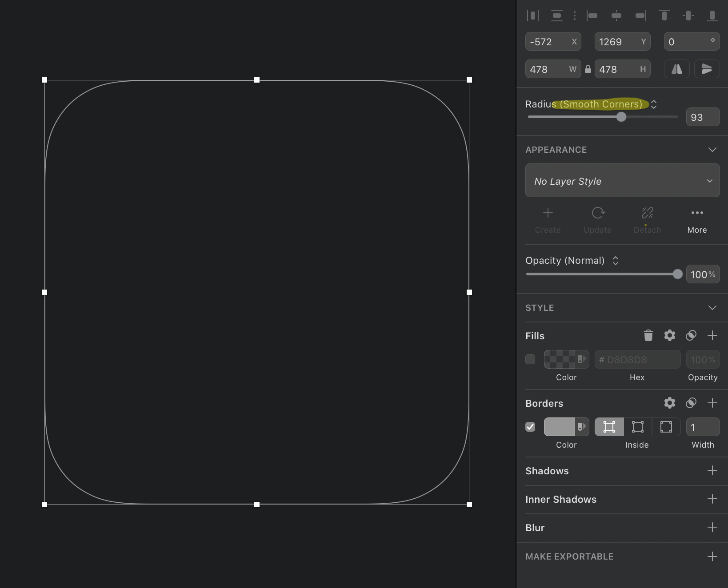Open the Radius Smooth Corners type selector
728x588 pixels.
pyautogui.click(x=654, y=104)
